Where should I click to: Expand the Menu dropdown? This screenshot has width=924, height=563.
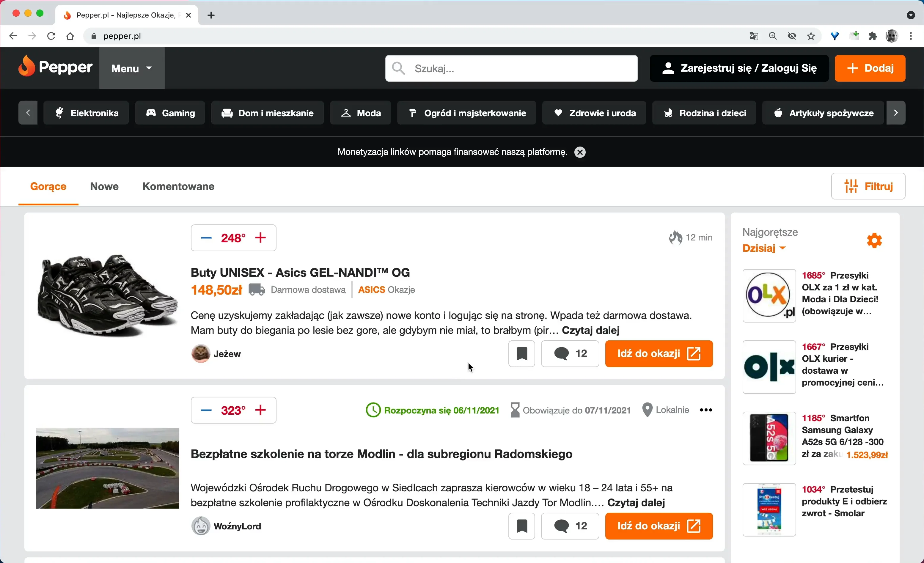(132, 68)
